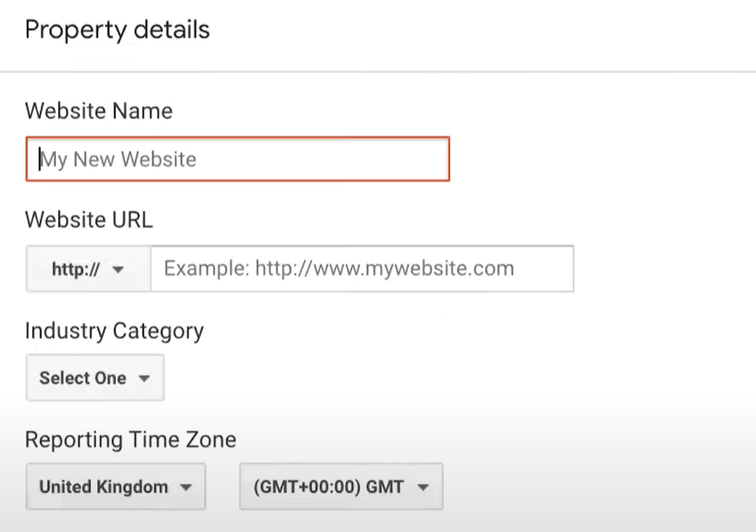Open the Select One industry dropdown
756x532 pixels.
click(95, 378)
